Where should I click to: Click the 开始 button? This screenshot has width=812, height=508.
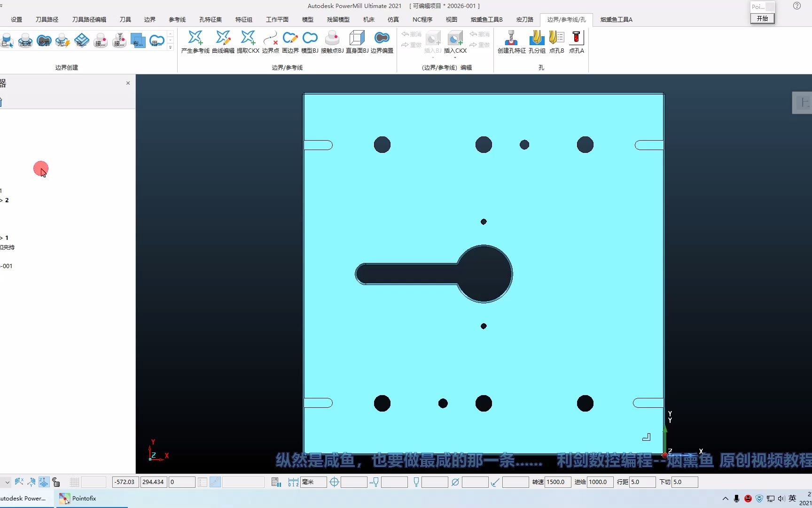(x=762, y=18)
